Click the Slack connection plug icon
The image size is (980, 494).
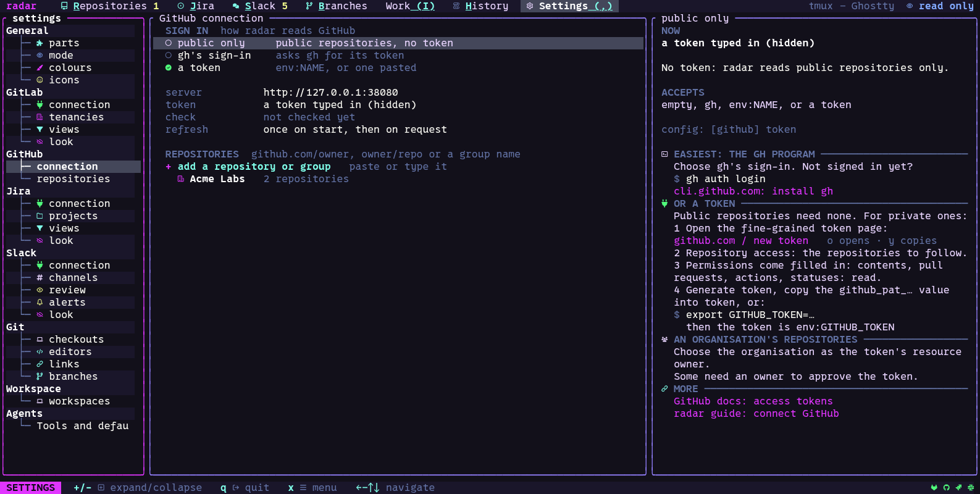(40, 266)
